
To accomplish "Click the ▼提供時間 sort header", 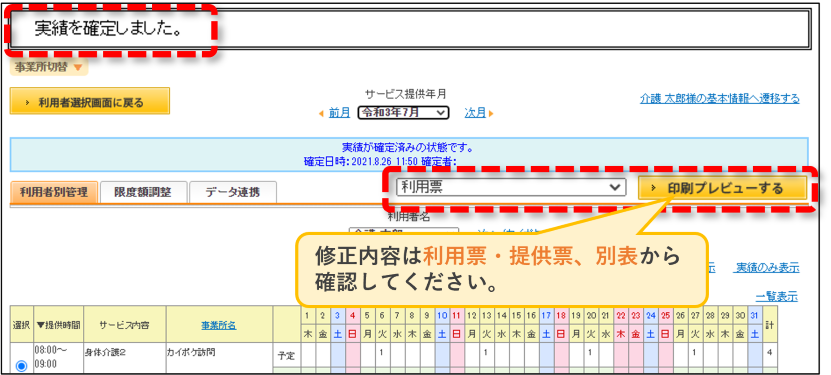I will click(58, 325).
